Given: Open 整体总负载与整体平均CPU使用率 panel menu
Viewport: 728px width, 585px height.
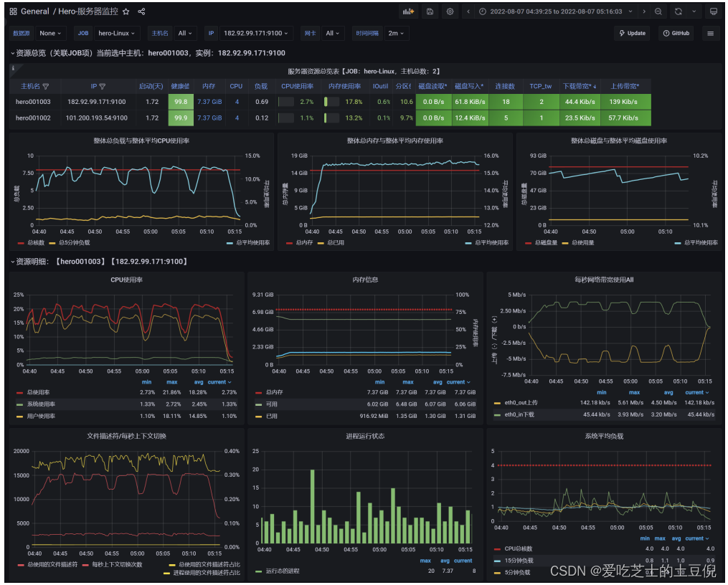Looking at the screenshot, I should point(141,141).
